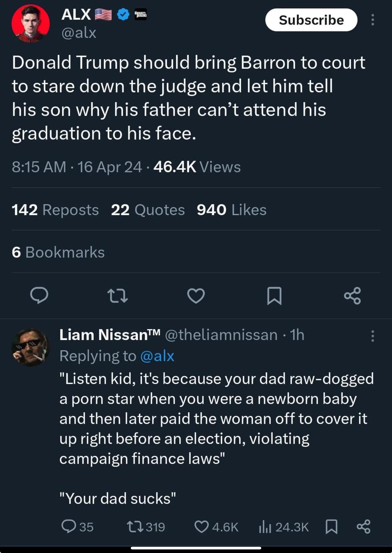
Task: Share Liam Nissan's reply
Action: [364, 527]
